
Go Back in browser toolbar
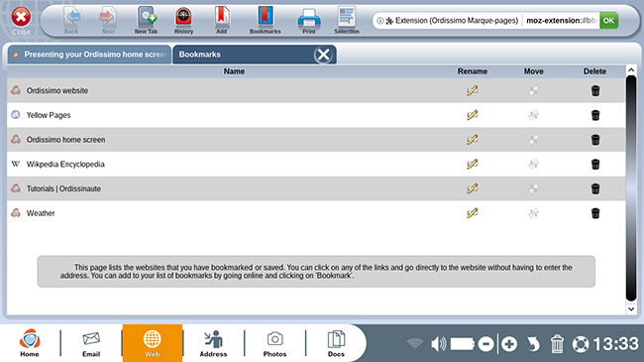[72, 20]
